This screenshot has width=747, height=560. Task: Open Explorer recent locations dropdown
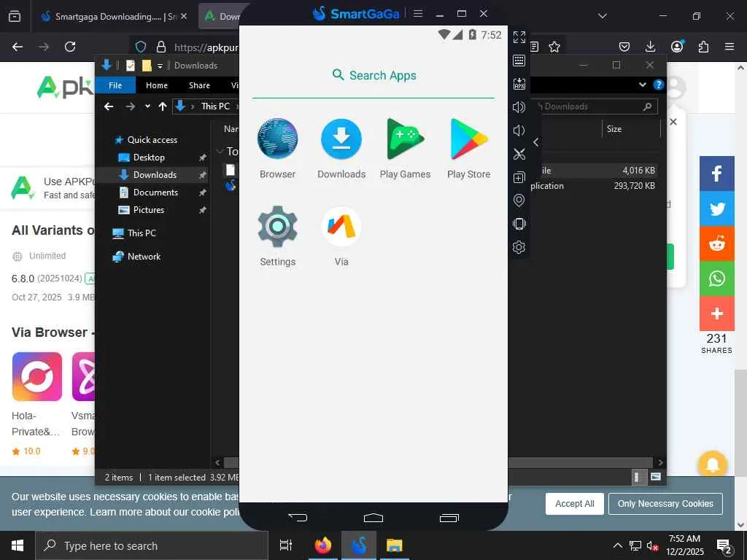tap(147, 106)
